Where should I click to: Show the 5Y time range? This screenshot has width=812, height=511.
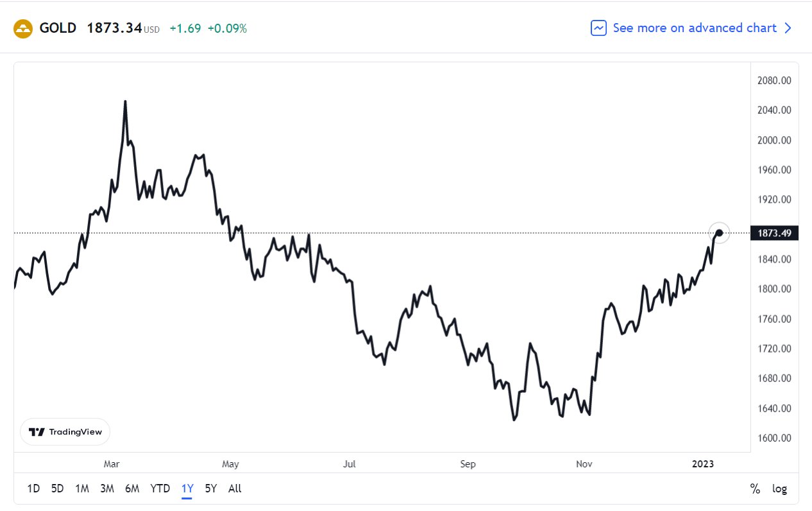coord(211,489)
